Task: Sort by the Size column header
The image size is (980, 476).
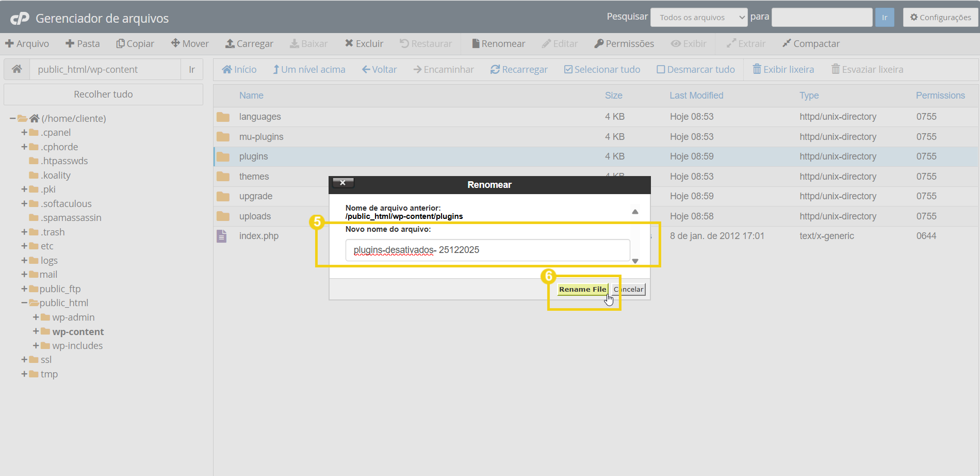Action: click(614, 96)
